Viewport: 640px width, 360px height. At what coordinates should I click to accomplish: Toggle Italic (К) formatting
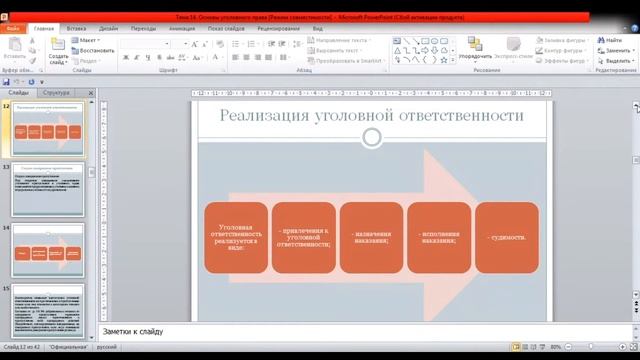(137, 58)
